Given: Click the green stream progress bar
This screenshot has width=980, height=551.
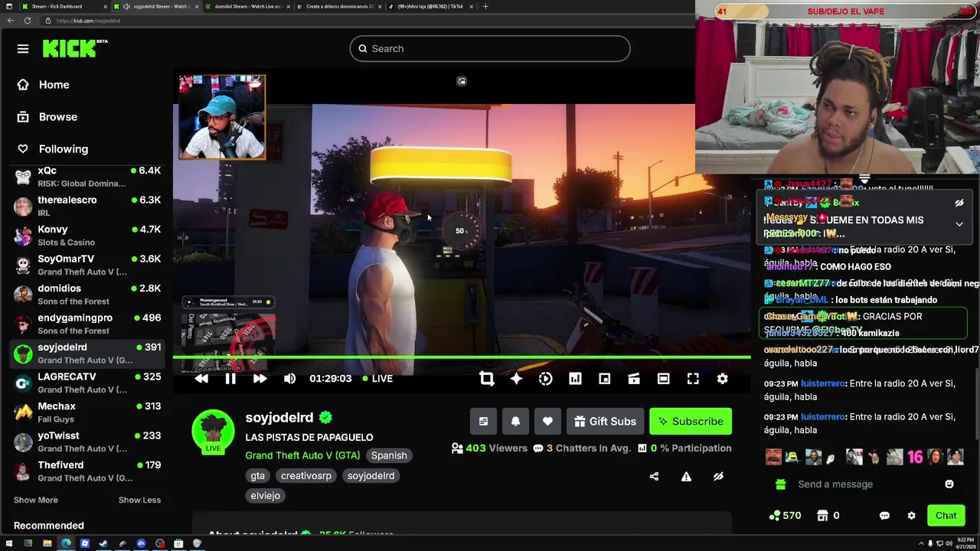Looking at the screenshot, I should pos(461,357).
